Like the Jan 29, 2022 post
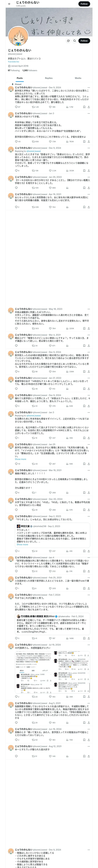The height and width of the screenshot is (868, 98). click(x=50, y=188)
